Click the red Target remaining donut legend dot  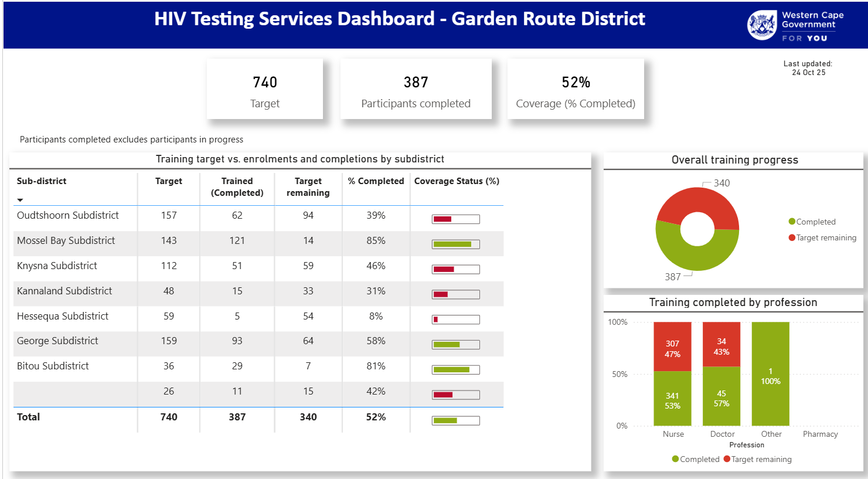click(792, 237)
